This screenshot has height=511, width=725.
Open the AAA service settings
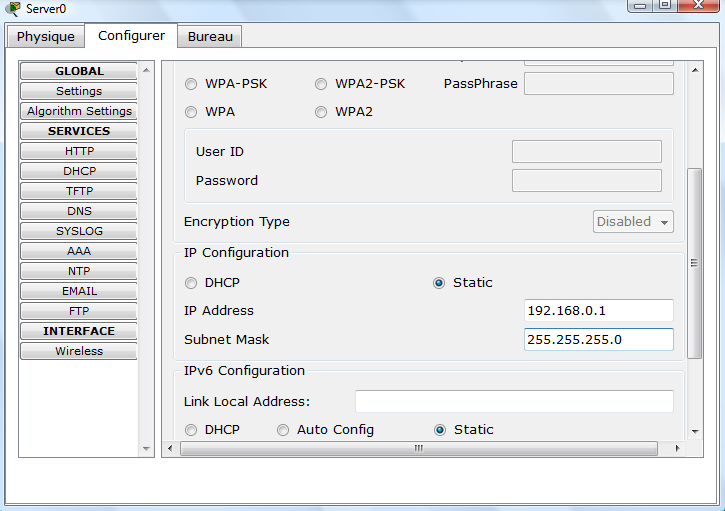click(79, 251)
